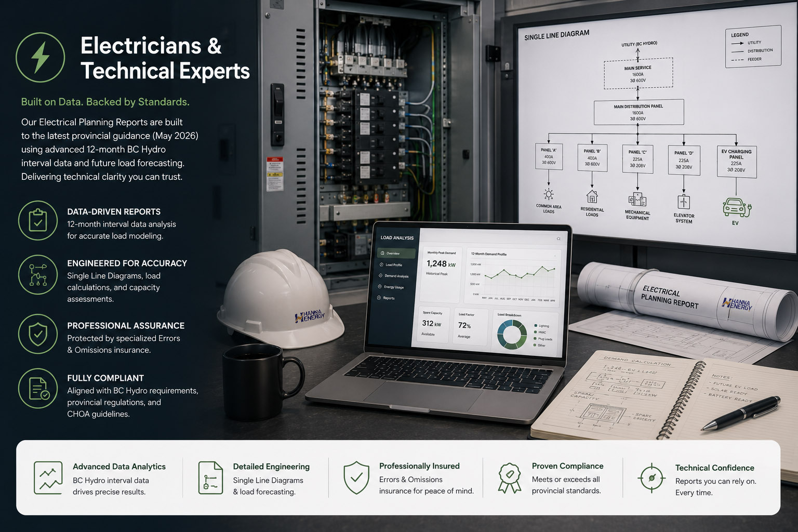This screenshot has height=532, width=798.
Task: Click the Detailed Engineering title
Action: (x=271, y=467)
